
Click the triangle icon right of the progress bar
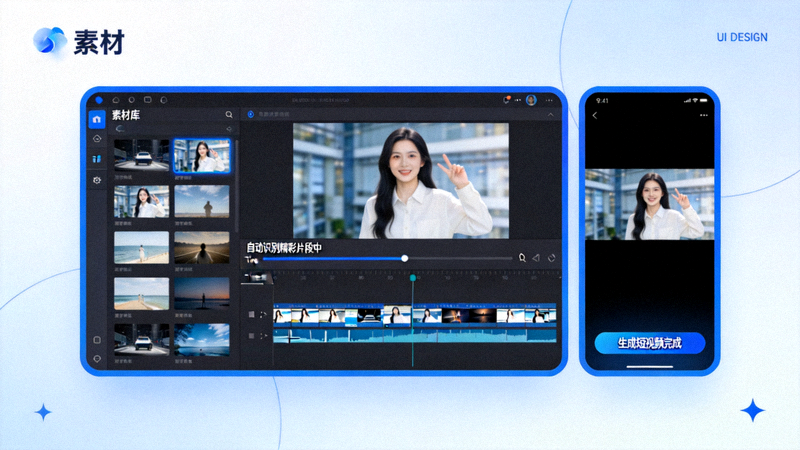click(x=536, y=258)
